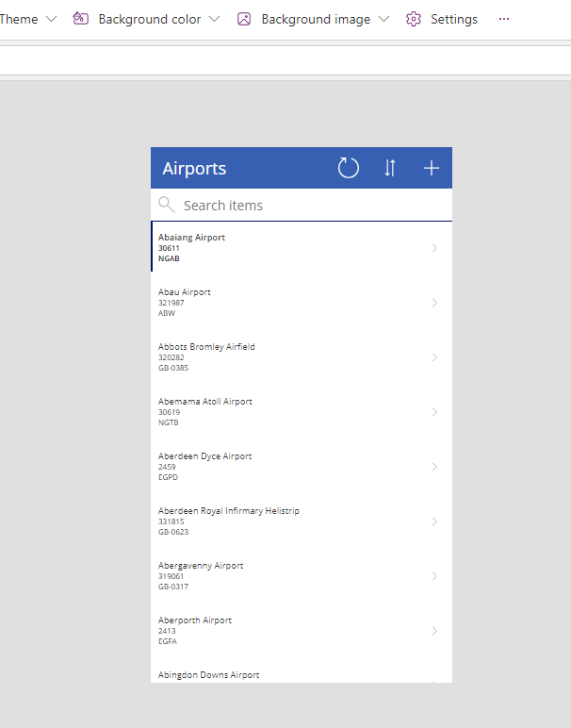Select the Abbots Bromley Airfield title text
This screenshot has height=728, width=571.
(x=206, y=347)
